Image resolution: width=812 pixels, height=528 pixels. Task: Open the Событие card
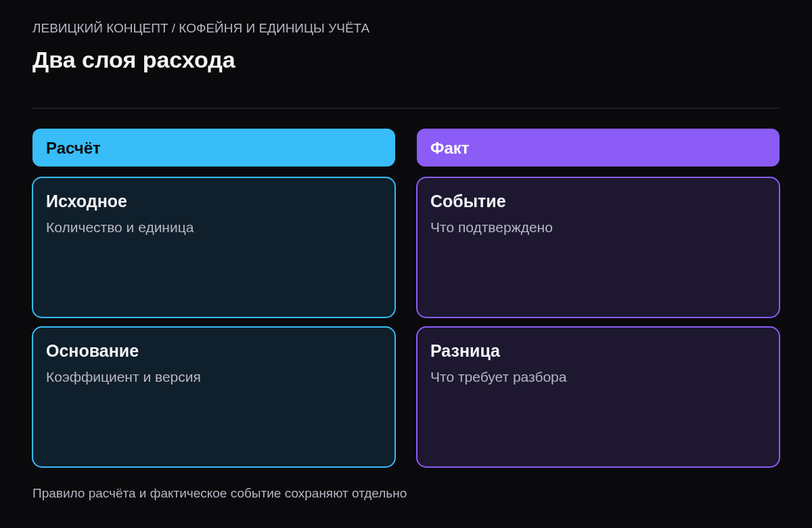coord(598,248)
